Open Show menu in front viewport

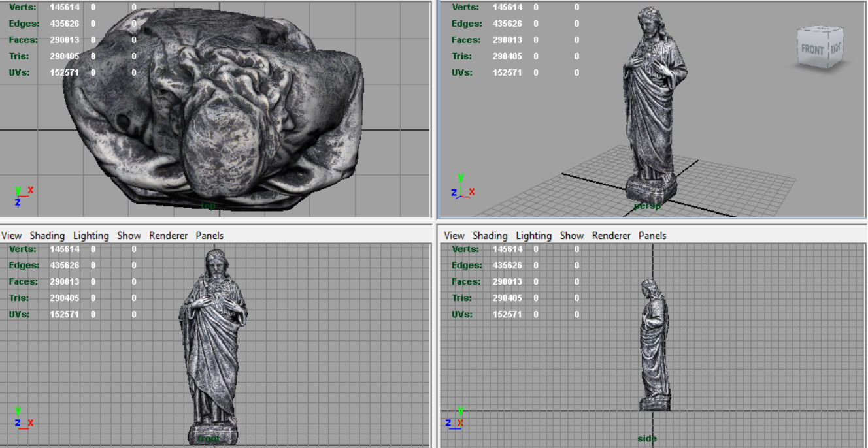(129, 236)
